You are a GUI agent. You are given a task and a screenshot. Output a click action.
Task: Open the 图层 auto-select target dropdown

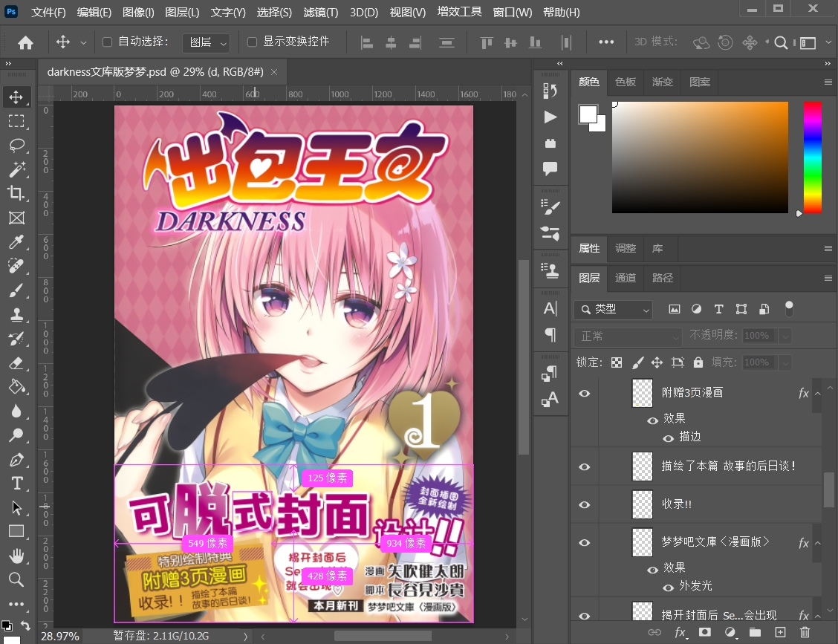tap(206, 42)
